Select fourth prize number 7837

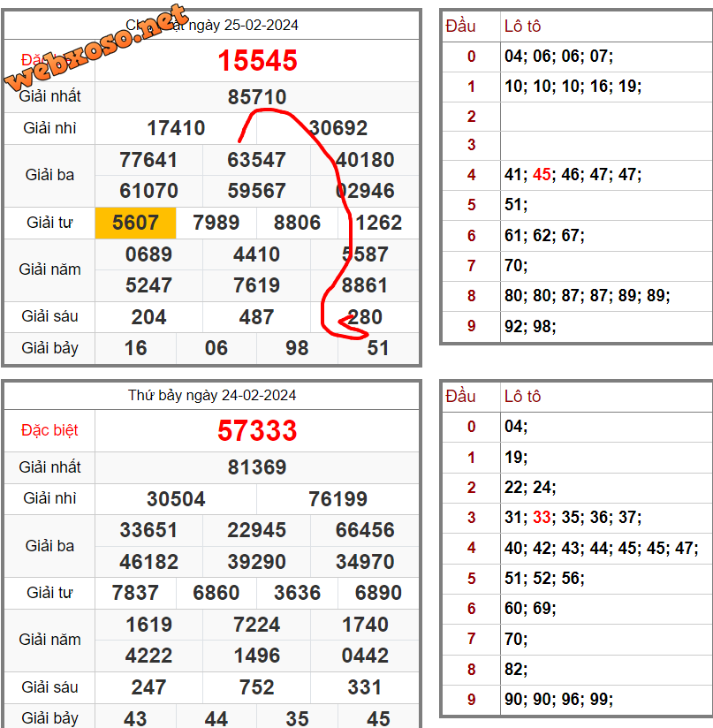[x=135, y=593]
